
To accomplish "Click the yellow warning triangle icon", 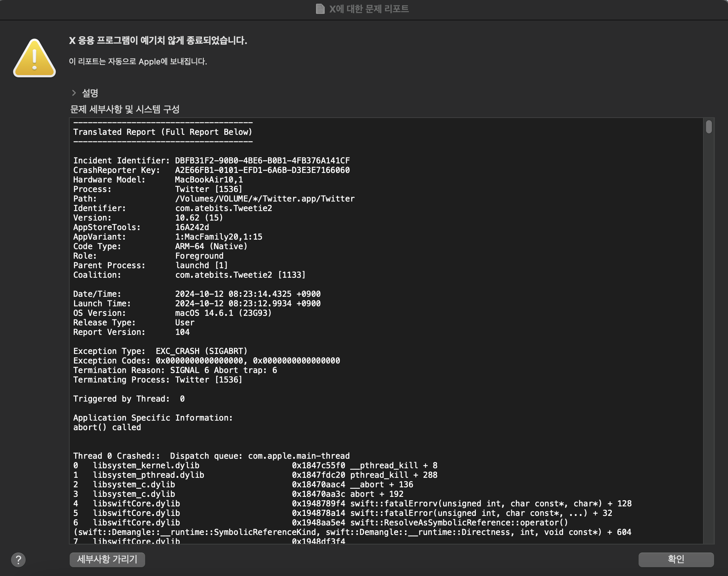I will pos(34,58).
